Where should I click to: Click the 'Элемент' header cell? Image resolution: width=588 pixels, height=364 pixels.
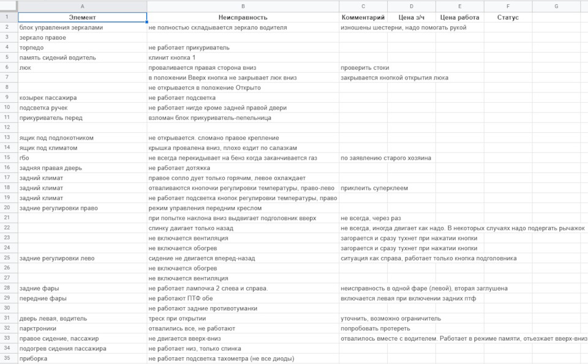[x=83, y=17]
